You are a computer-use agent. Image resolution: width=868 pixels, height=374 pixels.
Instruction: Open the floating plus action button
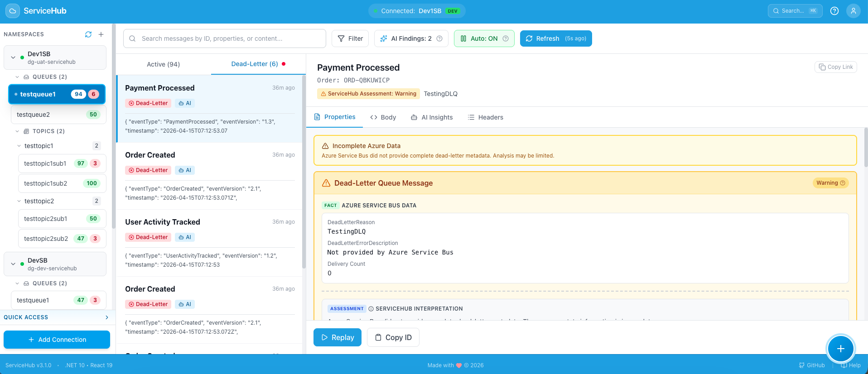click(840, 349)
